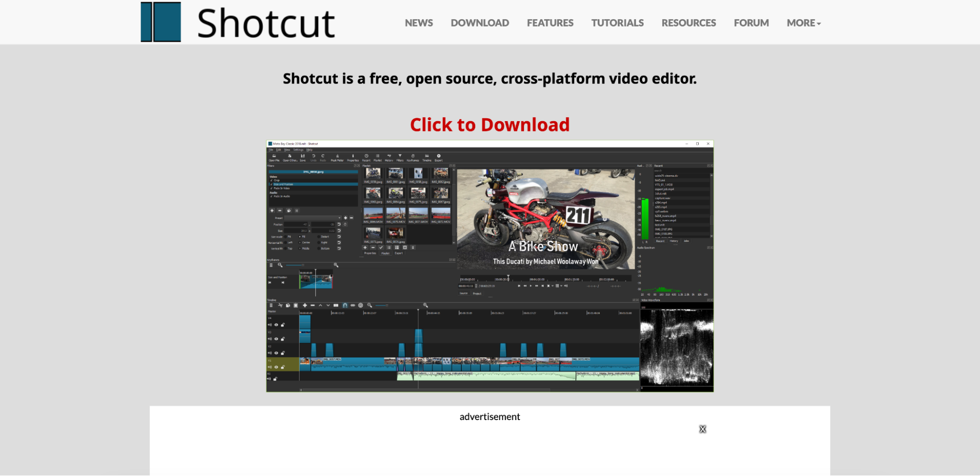The width and height of the screenshot is (980, 476).
Task: Switch to the Properties tab below the playlist
Action: pos(370,254)
